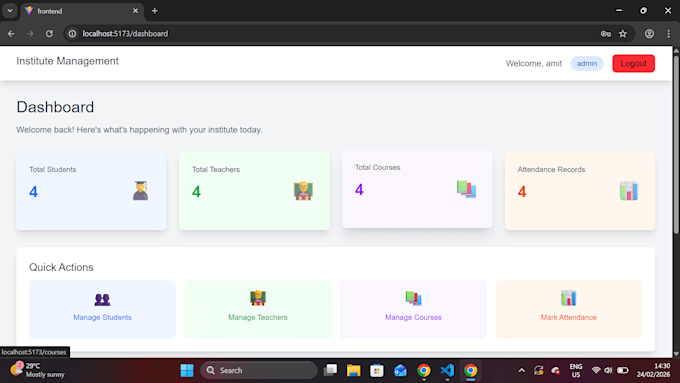Open a new browser tab

click(154, 11)
